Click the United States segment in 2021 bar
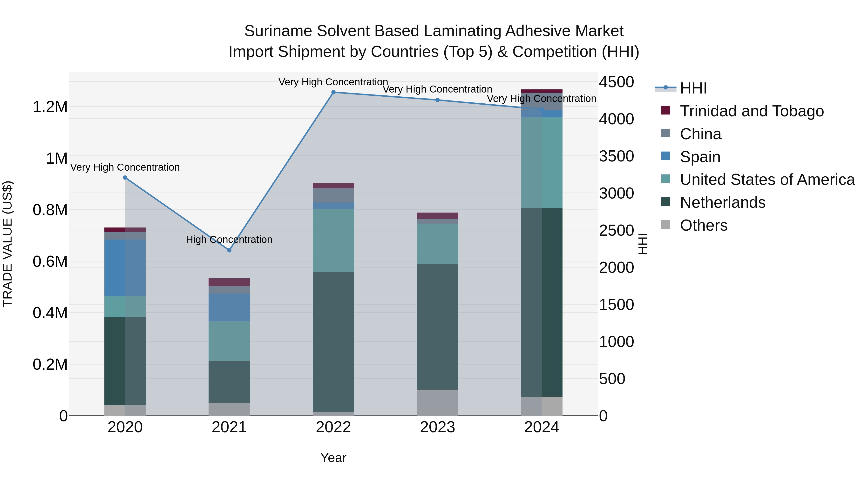Screen dimensions: 868x488 [x=229, y=341]
